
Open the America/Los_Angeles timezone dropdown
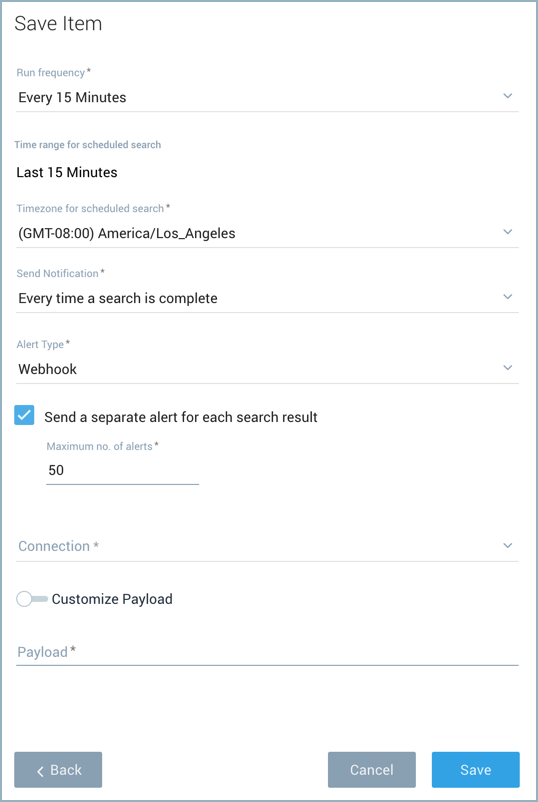[x=267, y=233]
